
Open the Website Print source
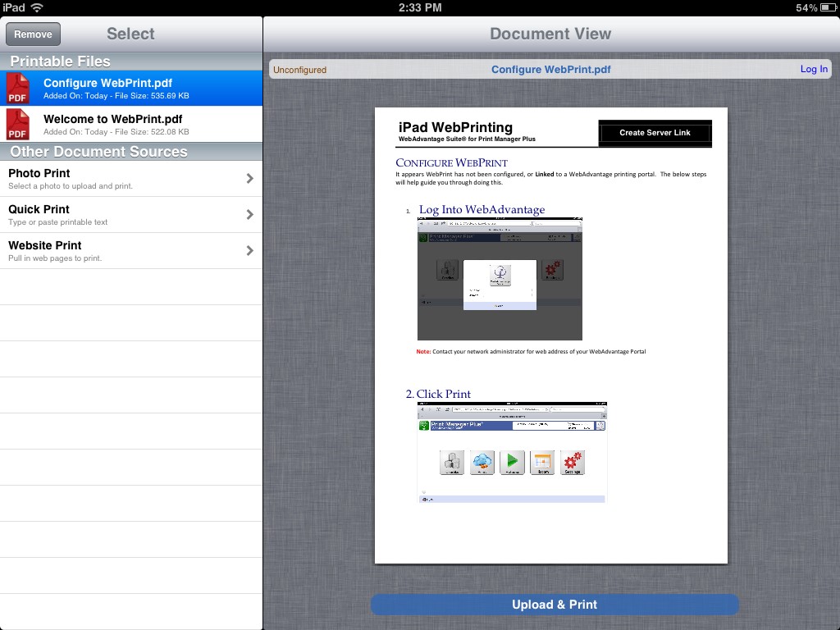(x=131, y=251)
